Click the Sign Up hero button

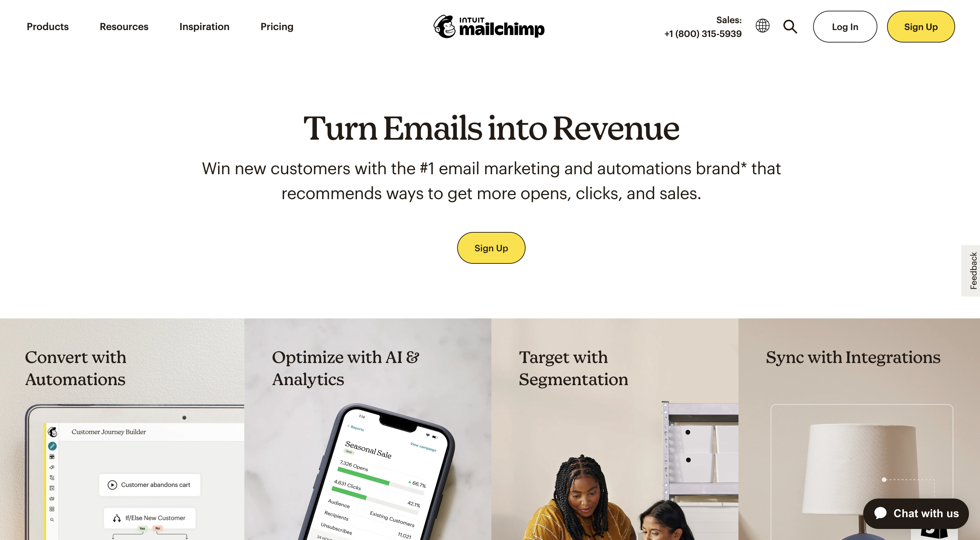(491, 248)
